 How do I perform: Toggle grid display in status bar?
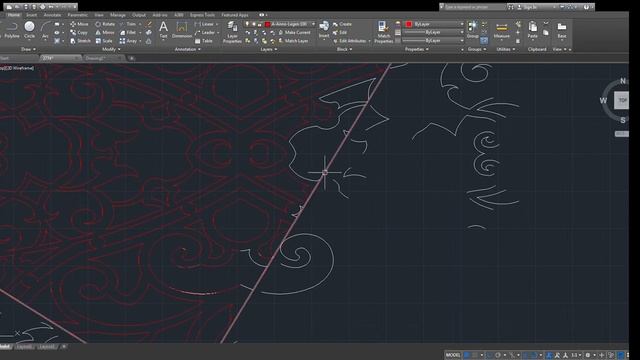(467, 355)
